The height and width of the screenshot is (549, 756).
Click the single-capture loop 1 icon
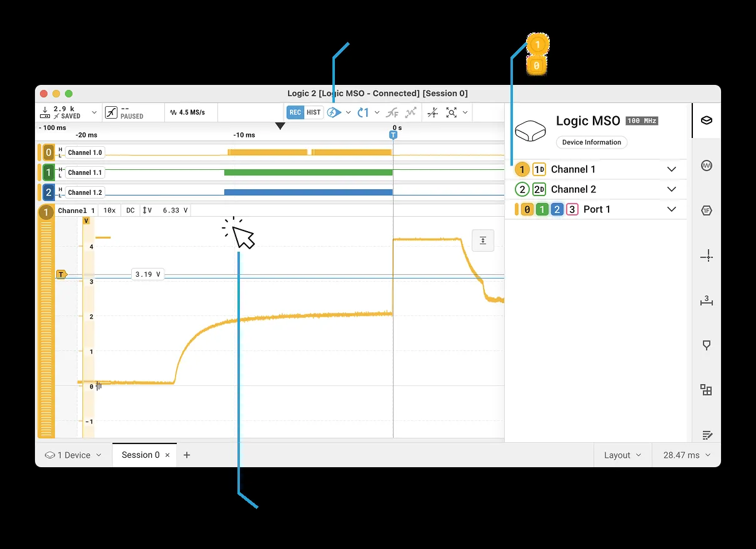pyautogui.click(x=363, y=112)
